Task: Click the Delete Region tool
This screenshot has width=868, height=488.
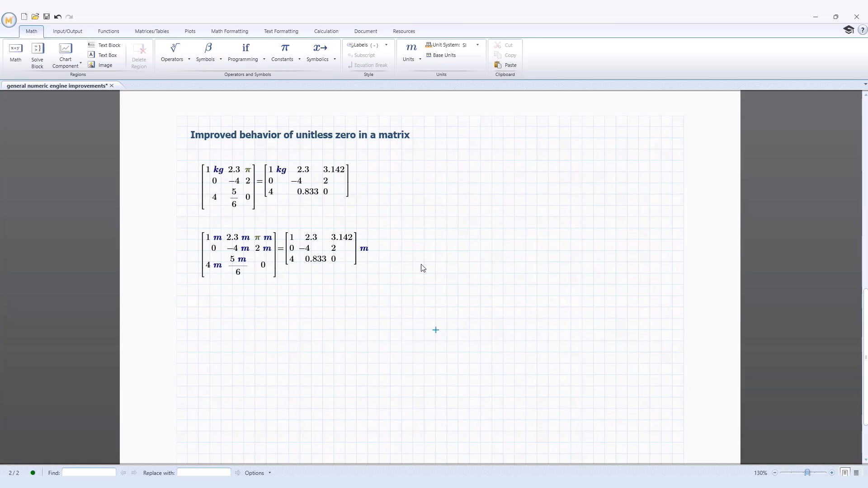Action: click(139, 54)
